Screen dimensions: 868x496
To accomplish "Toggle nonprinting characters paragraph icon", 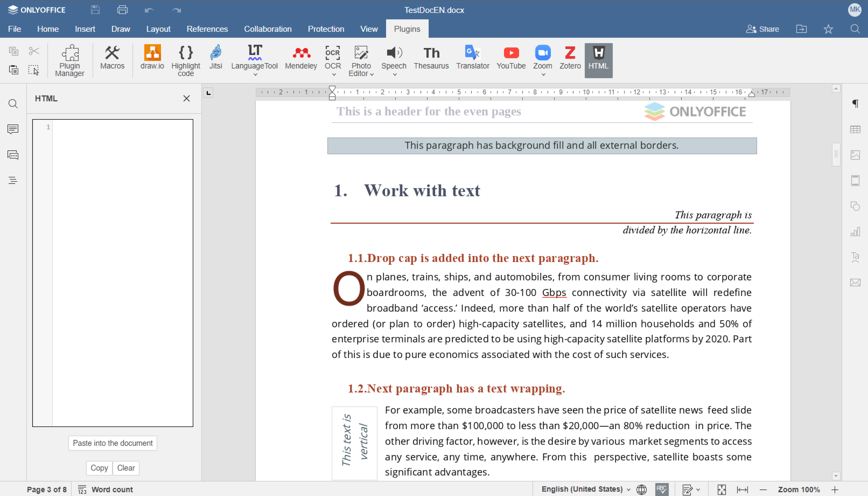I will coord(855,104).
